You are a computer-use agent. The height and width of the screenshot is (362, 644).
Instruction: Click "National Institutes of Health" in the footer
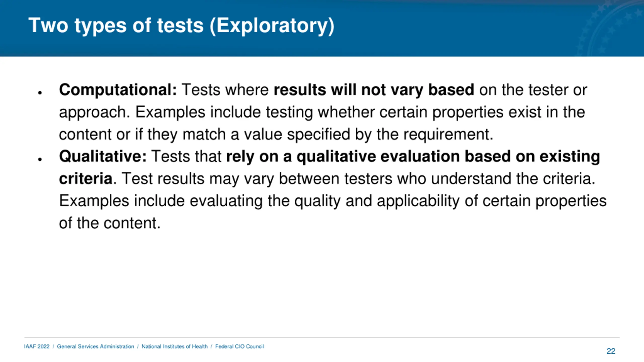click(175, 346)
